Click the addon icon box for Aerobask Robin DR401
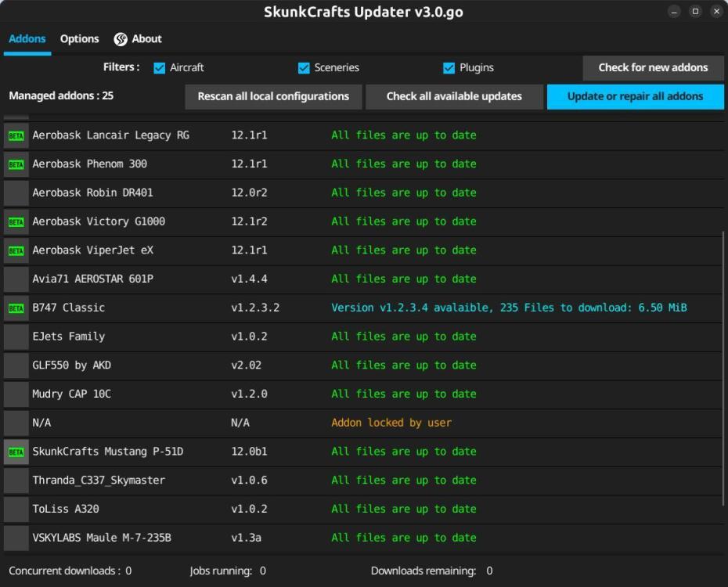Screen dimensions: 728x587 coord(16,193)
